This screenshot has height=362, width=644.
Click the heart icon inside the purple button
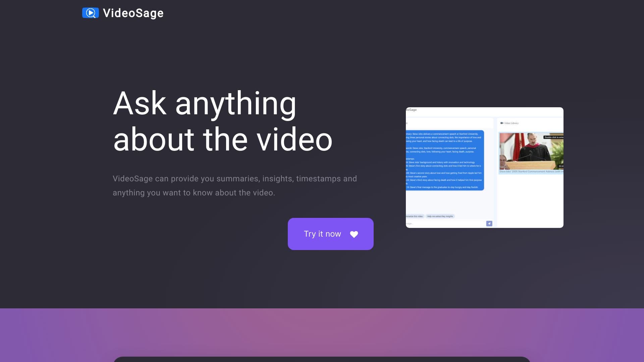354,234
